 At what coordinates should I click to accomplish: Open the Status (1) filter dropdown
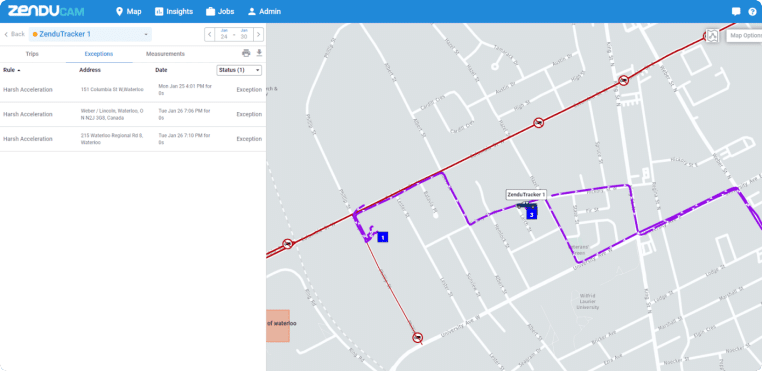tap(239, 70)
